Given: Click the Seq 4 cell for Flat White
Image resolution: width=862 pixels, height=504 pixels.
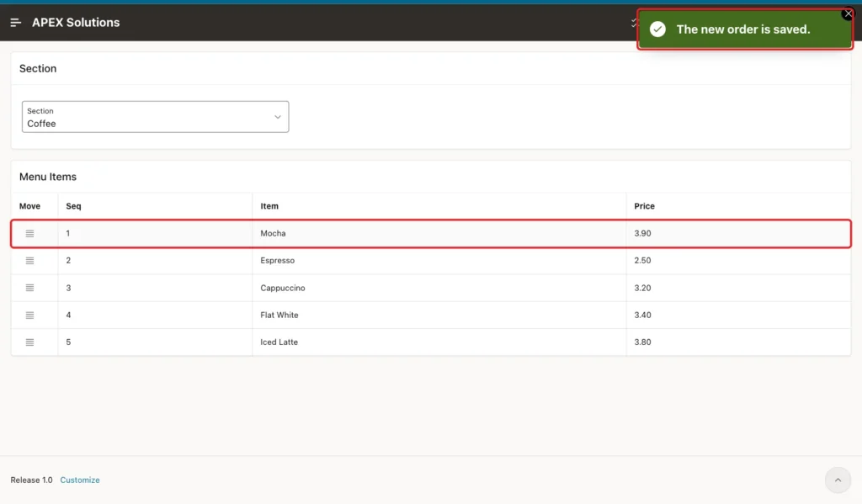Looking at the screenshot, I should [x=155, y=315].
